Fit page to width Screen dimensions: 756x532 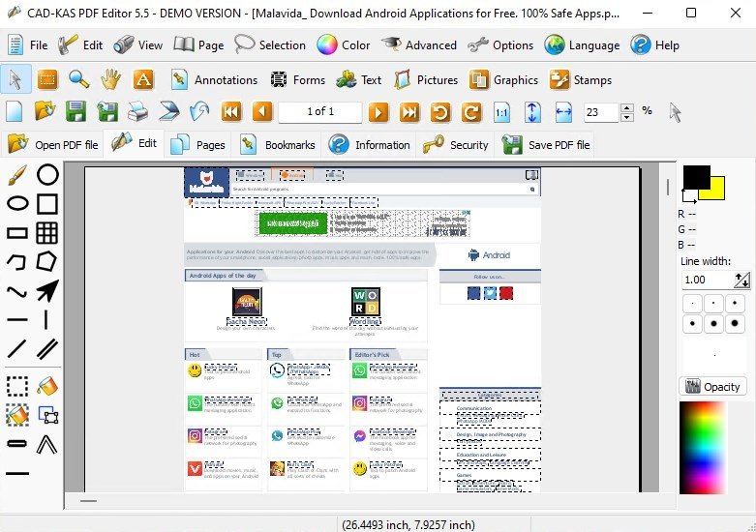[563, 112]
